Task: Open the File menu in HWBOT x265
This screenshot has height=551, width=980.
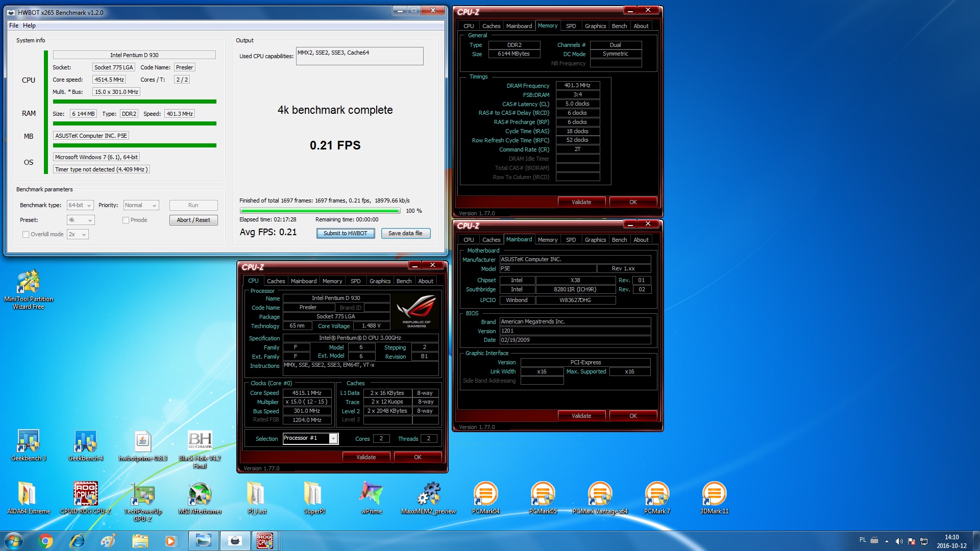Action: click(14, 26)
